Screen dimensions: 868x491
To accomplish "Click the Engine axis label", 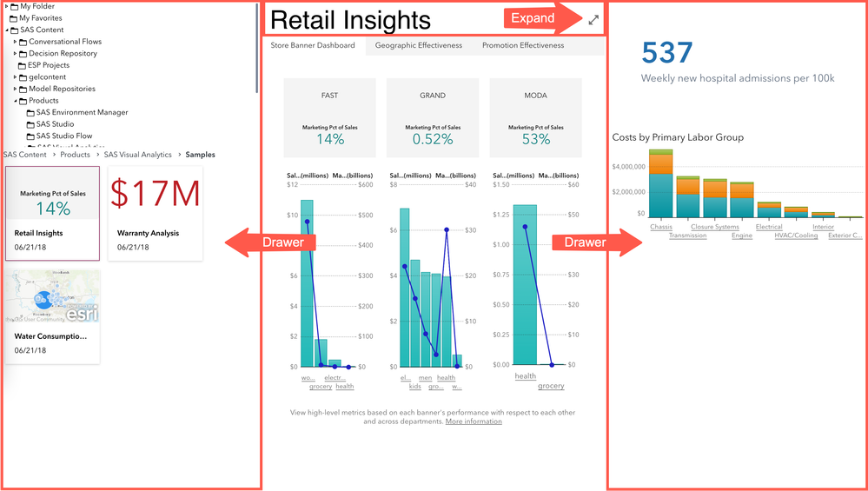I will tap(742, 236).
